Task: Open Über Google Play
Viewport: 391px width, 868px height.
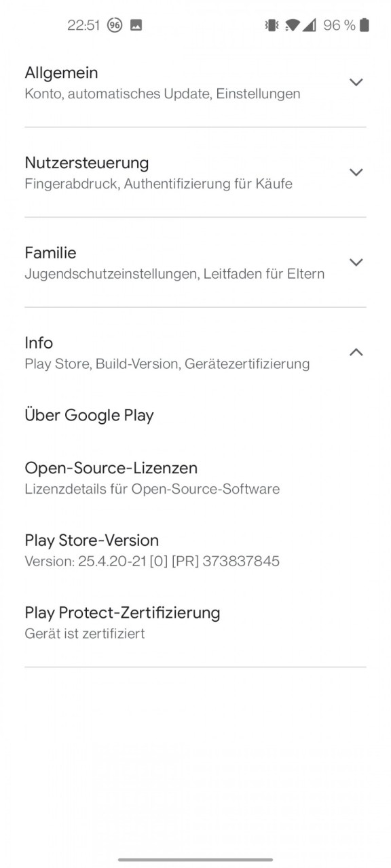Action: coord(195,415)
